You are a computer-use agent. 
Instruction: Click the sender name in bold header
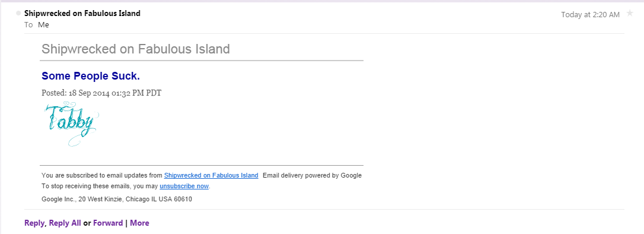pos(82,14)
